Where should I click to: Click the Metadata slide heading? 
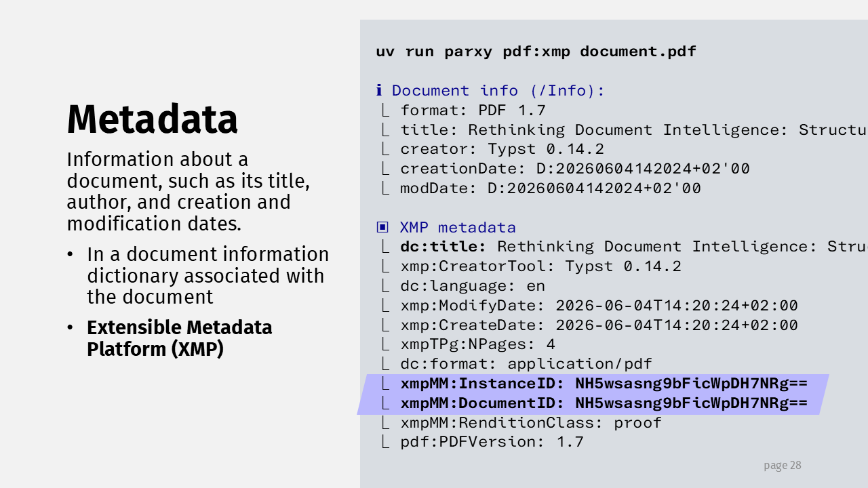click(152, 119)
